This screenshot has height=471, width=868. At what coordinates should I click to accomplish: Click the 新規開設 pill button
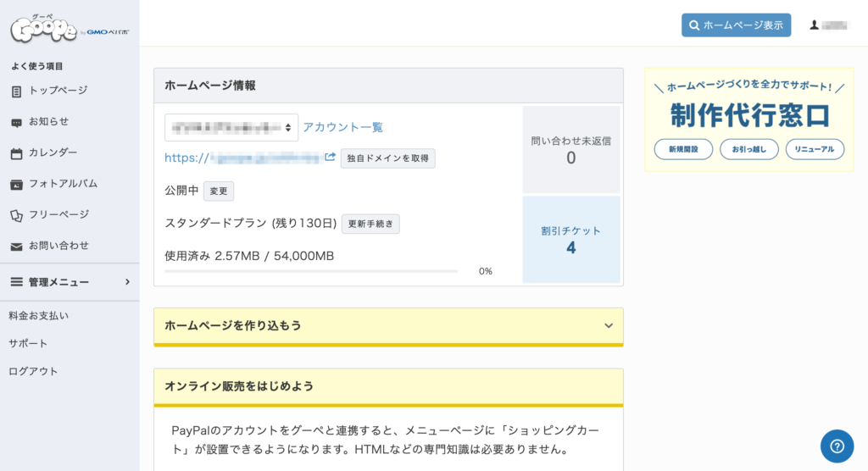click(683, 149)
